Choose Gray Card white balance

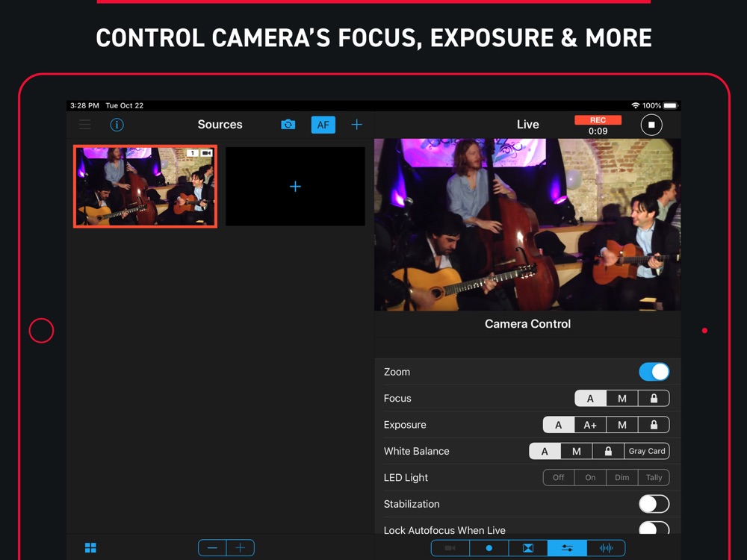tap(647, 451)
